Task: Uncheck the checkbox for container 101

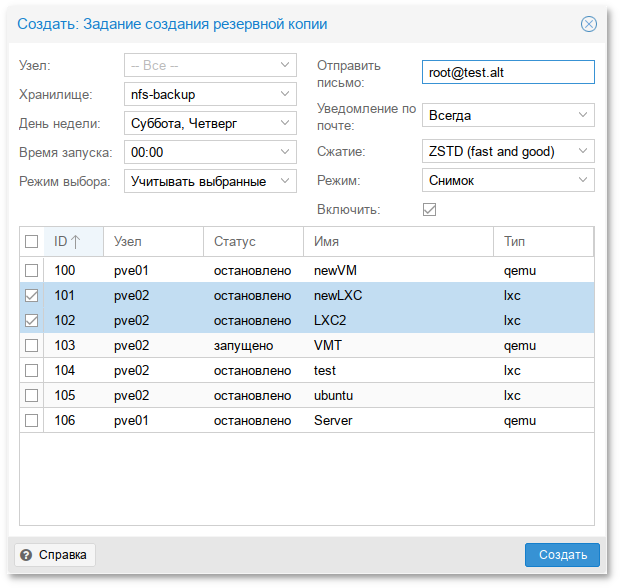Action: click(x=31, y=295)
